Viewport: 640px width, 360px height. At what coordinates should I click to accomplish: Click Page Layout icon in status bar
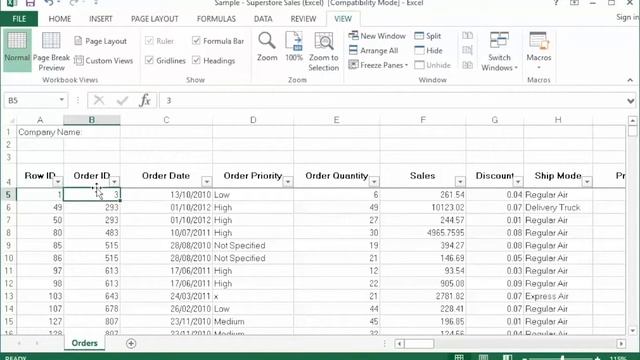(483, 358)
